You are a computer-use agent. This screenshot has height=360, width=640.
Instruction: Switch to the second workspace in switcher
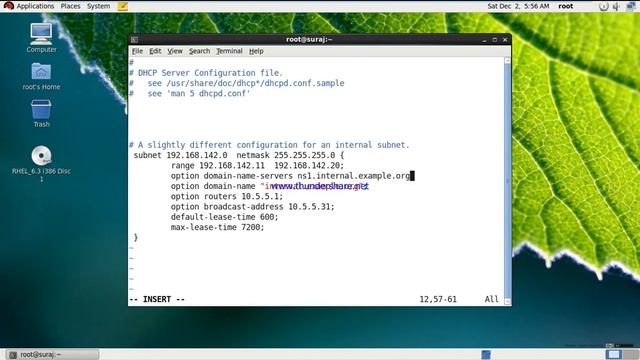click(x=631, y=354)
